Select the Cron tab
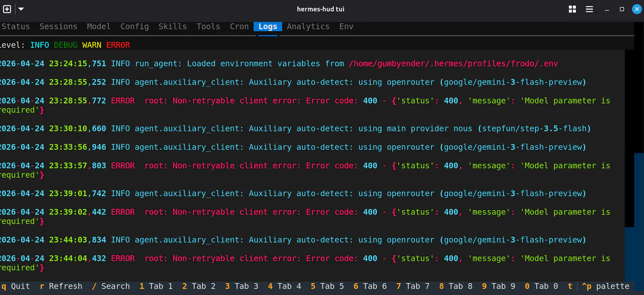Screen dimensions: 644x295 [x=239, y=26]
